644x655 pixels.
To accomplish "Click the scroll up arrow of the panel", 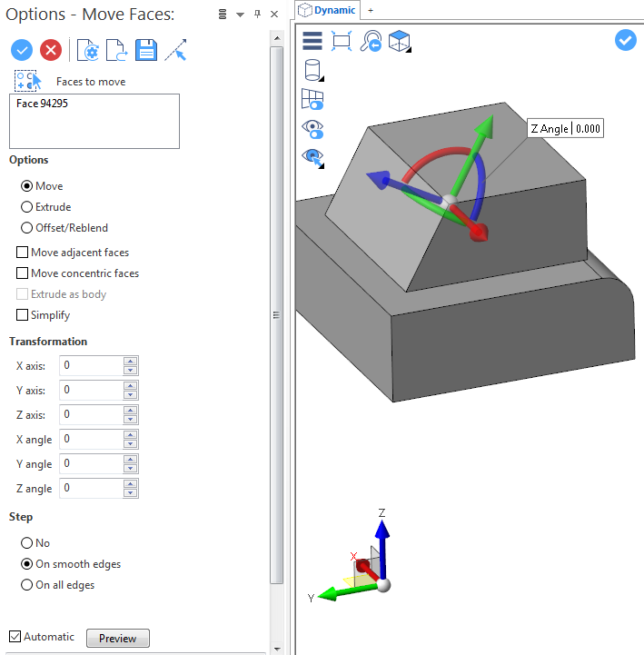I will pos(276,38).
